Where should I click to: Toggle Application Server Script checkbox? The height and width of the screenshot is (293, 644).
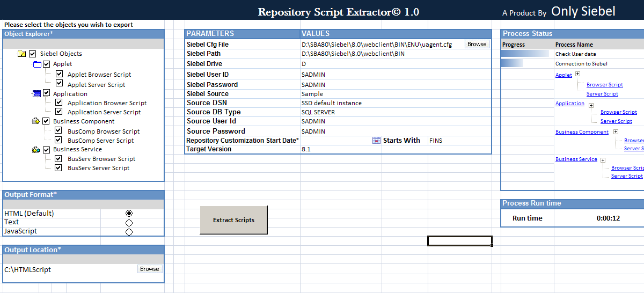[59, 112]
